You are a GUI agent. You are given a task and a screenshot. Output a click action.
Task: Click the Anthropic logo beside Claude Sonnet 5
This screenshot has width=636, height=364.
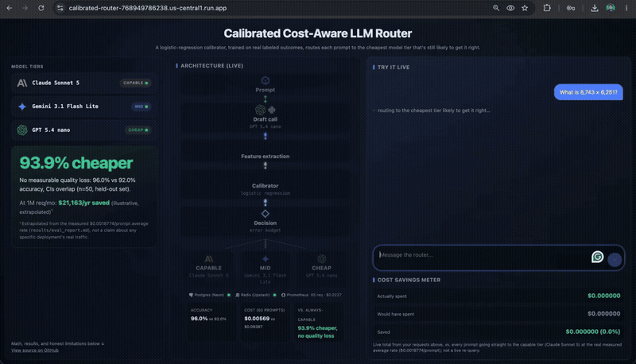22,83
